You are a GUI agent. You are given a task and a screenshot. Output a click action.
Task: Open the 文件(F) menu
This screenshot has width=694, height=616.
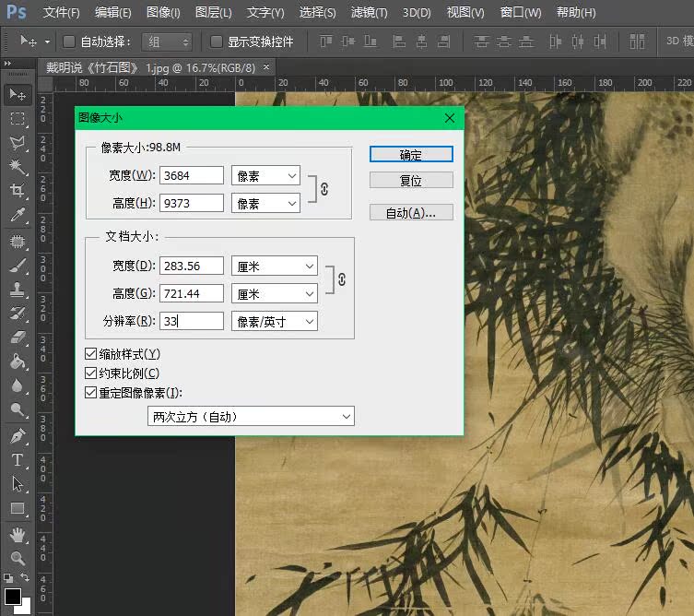[x=62, y=12]
